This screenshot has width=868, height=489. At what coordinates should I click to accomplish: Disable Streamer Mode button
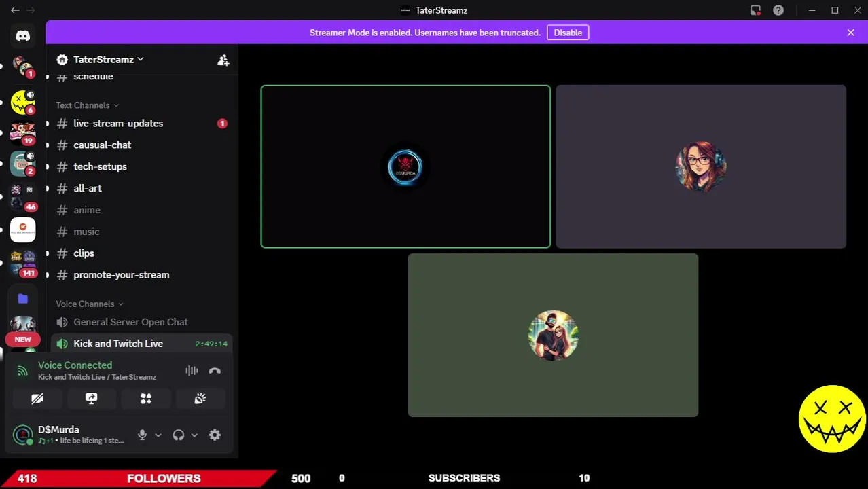pos(568,33)
